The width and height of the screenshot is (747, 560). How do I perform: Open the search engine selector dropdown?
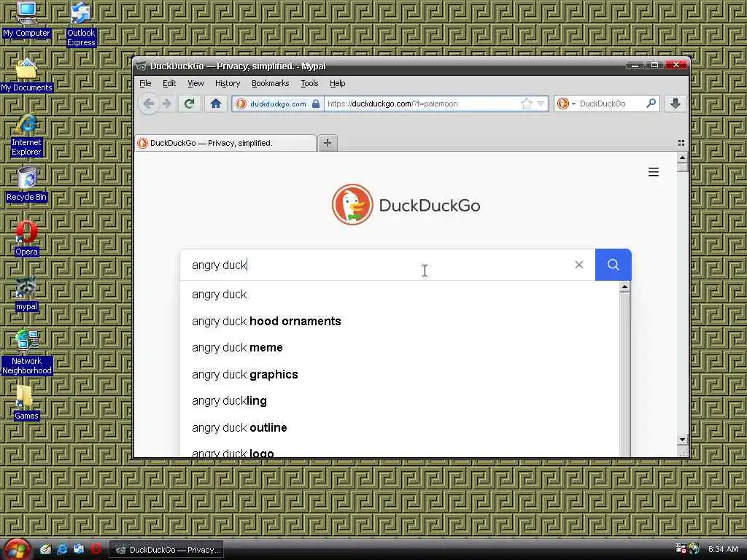click(x=566, y=104)
